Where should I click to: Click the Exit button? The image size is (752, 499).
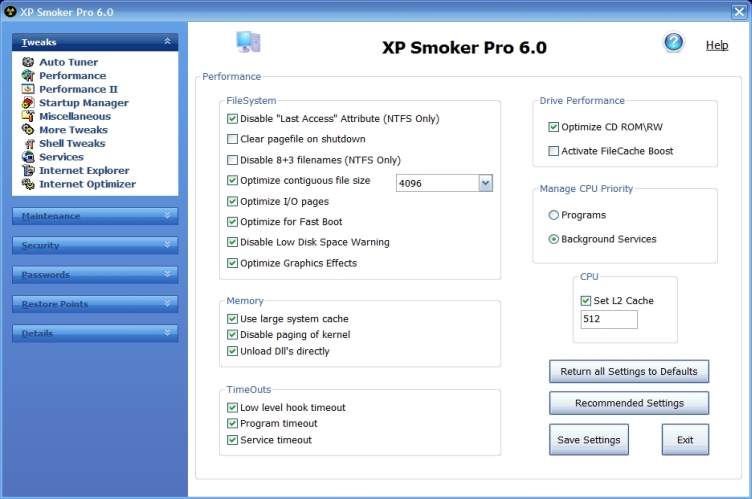coord(685,440)
